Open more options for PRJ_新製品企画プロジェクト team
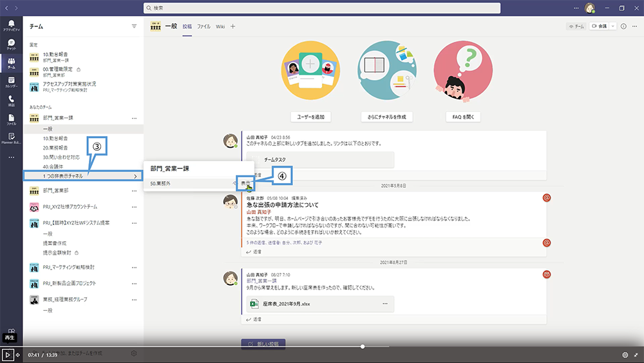Screen dimensions: 644x363 134,283
